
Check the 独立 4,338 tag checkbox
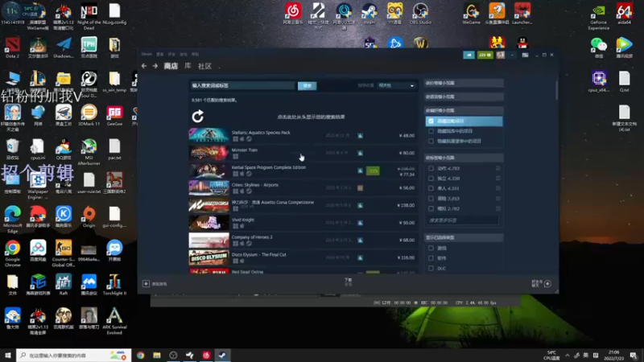point(431,179)
